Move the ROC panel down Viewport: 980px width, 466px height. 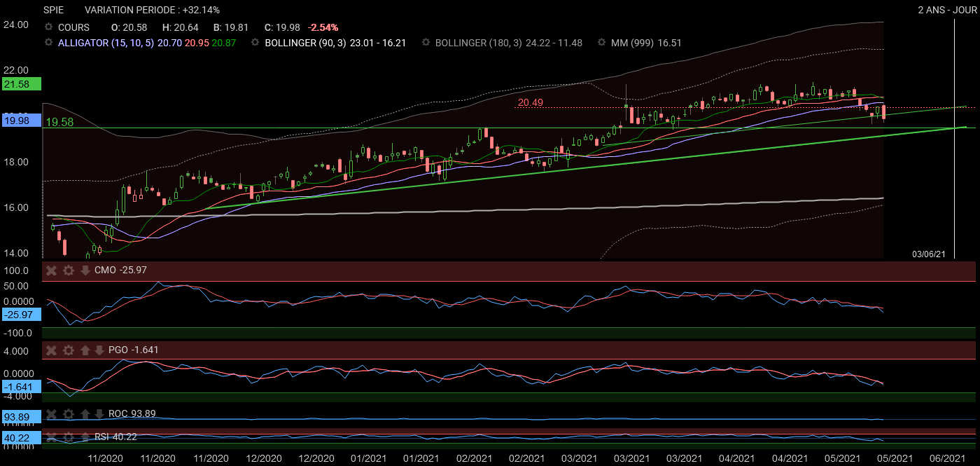pos(99,413)
